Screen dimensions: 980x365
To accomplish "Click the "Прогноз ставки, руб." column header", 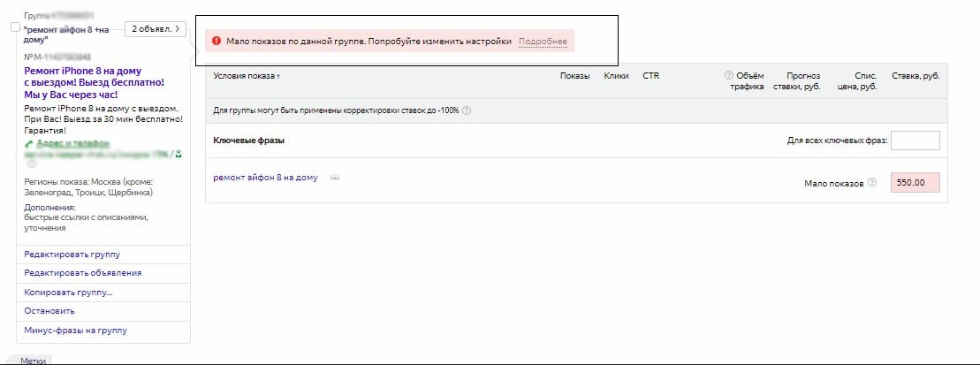I will [797, 81].
